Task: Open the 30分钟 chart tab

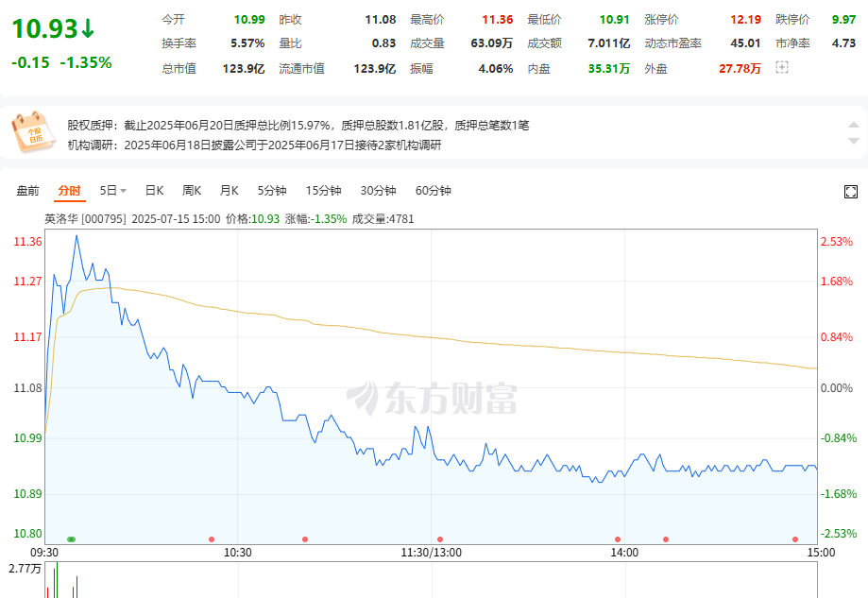Action: click(x=378, y=191)
